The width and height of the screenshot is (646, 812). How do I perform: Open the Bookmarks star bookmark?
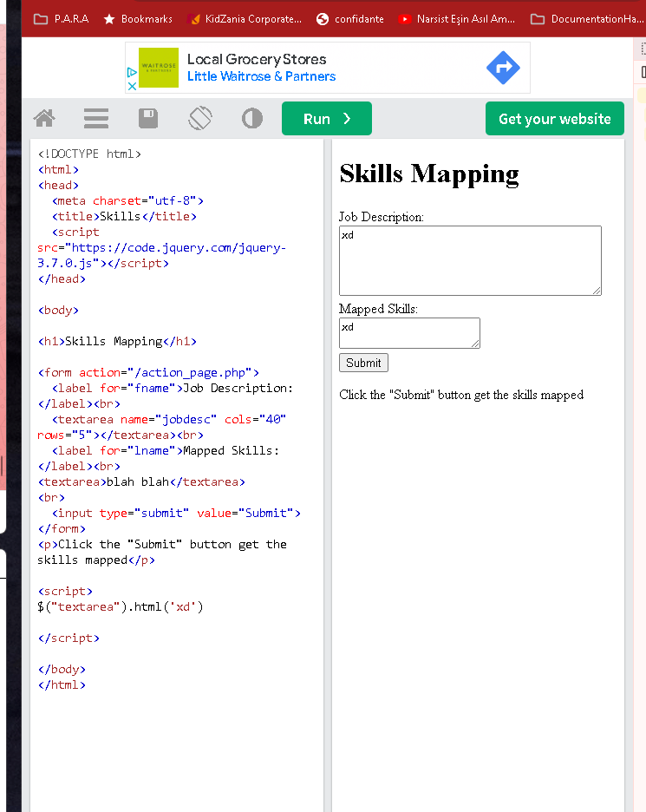coord(138,19)
